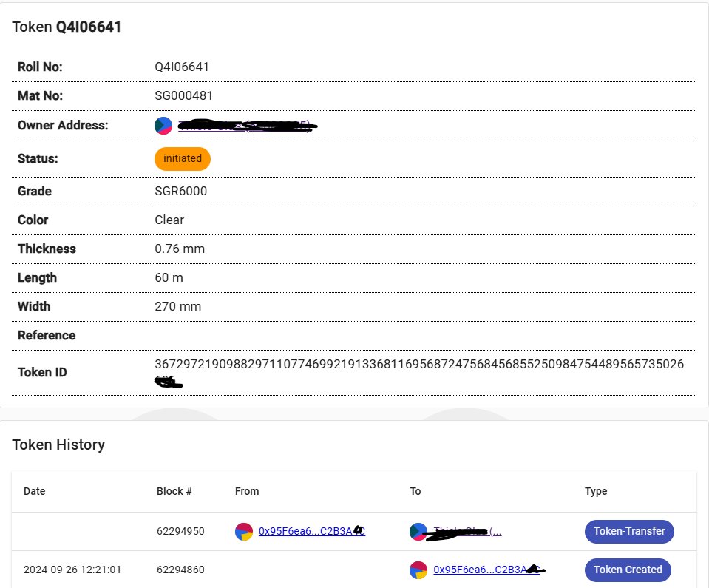Click the Thickness value 0.76 mm
This screenshot has height=588, width=709.
[180, 249]
